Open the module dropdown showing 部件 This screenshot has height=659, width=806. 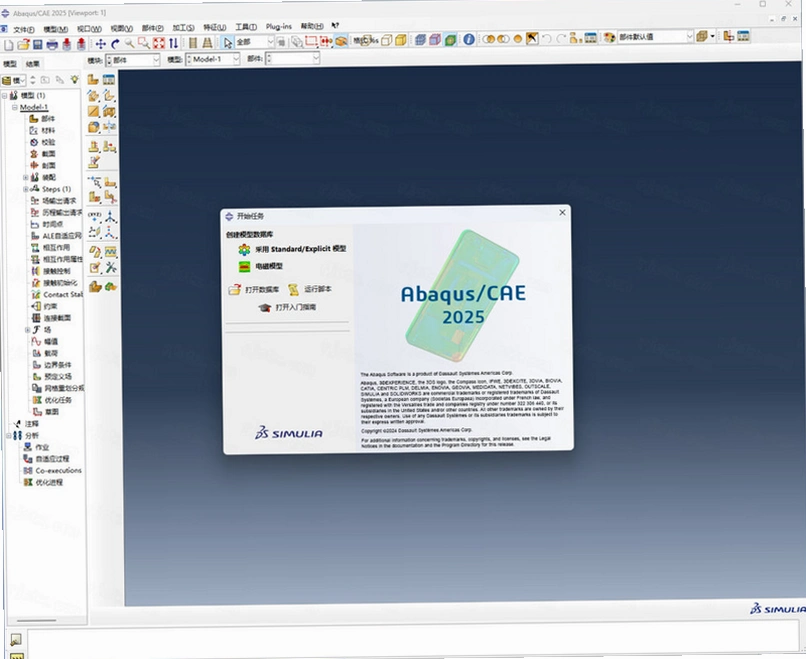tap(133, 60)
